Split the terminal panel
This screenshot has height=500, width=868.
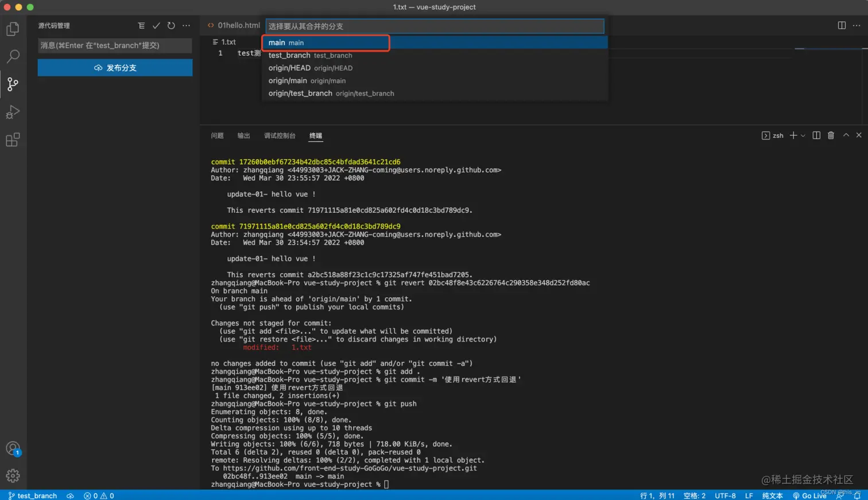(x=816, y=135)
